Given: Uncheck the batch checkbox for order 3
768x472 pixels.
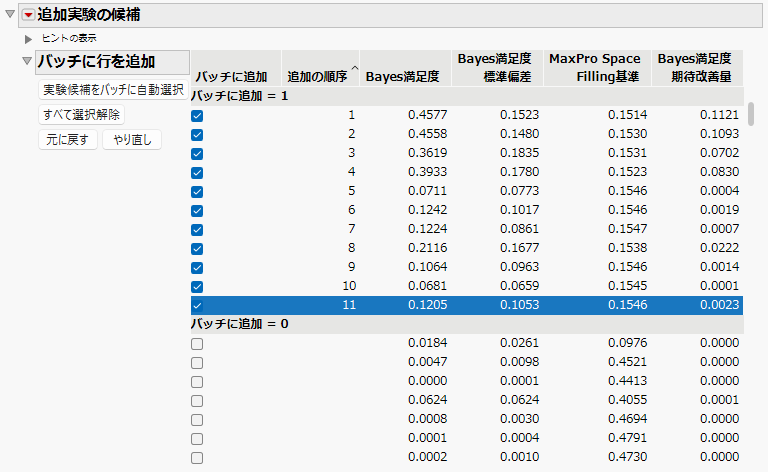Looking at the screenshot, I should pyautogui.click(x=197, y=154).
